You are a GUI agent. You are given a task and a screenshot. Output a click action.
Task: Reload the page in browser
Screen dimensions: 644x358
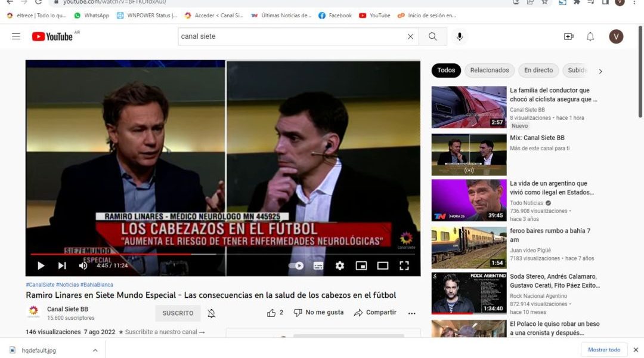(38, 2)
